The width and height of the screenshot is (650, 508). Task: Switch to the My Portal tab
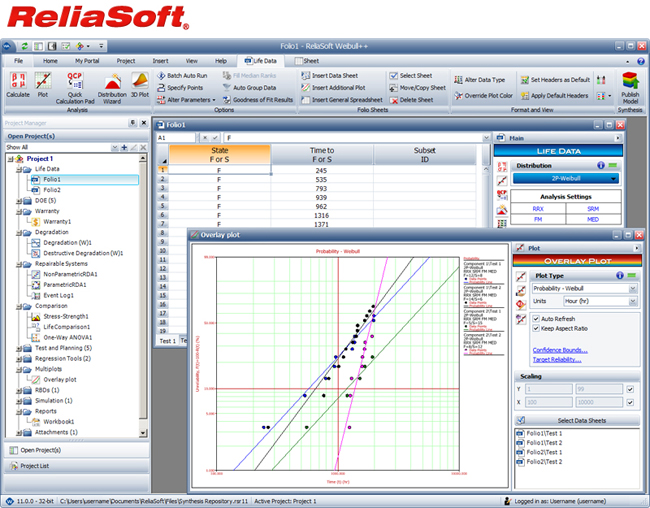coord(88,61)
